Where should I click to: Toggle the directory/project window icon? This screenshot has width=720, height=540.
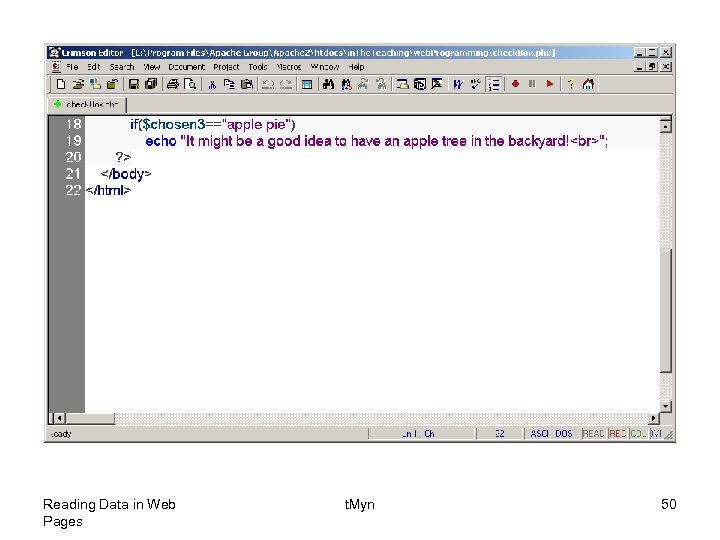(307, 84)
